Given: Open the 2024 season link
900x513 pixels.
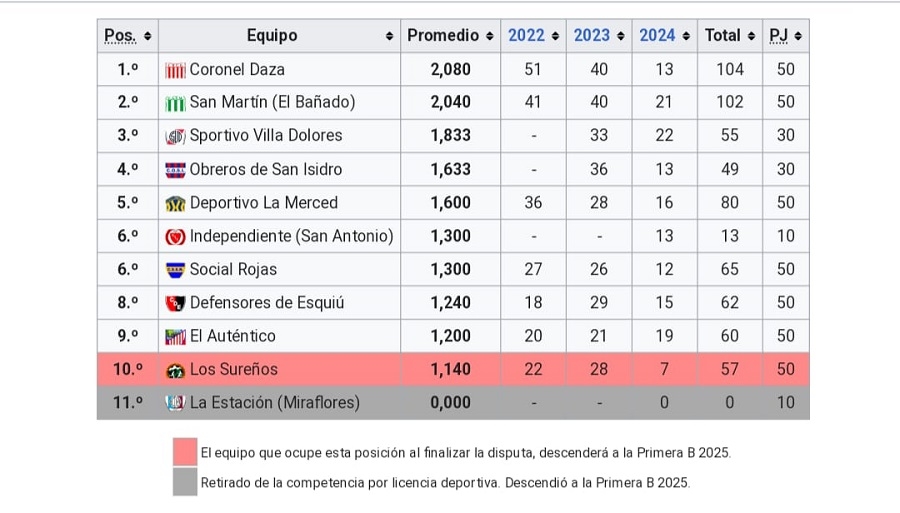Looking at the screenshot, I should (657, 35).
